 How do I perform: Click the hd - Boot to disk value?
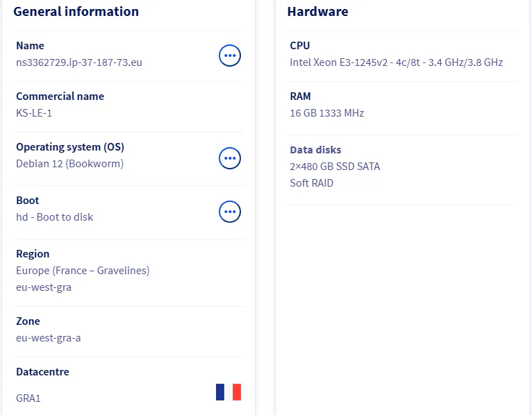click(55, 217)
